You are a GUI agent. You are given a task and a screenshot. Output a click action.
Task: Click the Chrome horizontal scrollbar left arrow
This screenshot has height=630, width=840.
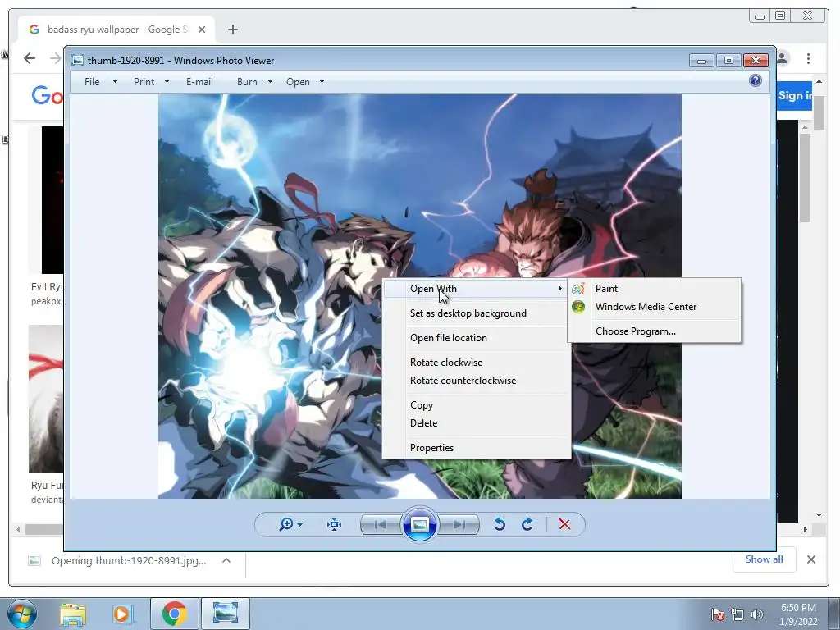tap(18, 529)
